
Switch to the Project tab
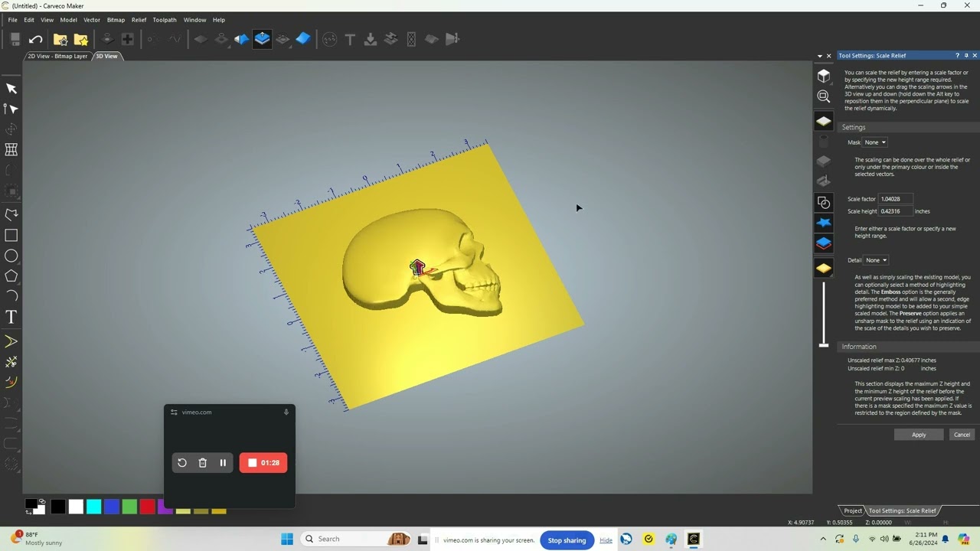tap(853, 510)
